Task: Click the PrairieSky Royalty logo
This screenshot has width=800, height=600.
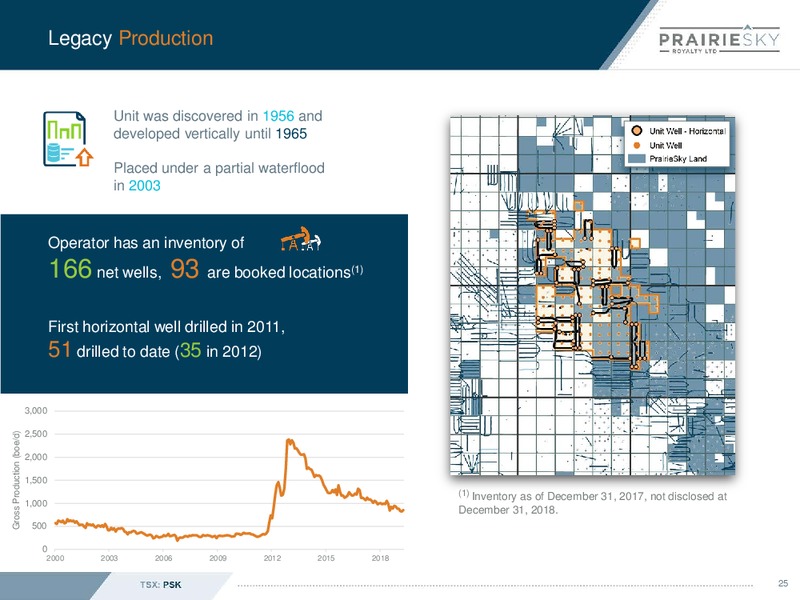Action: (719, 39)
